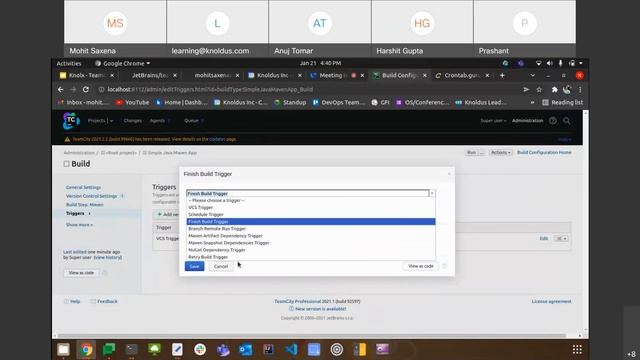The image size is (640, 360).
Task: Choose Maven Artifact Dependency Trigger
Action: (311, 236)
